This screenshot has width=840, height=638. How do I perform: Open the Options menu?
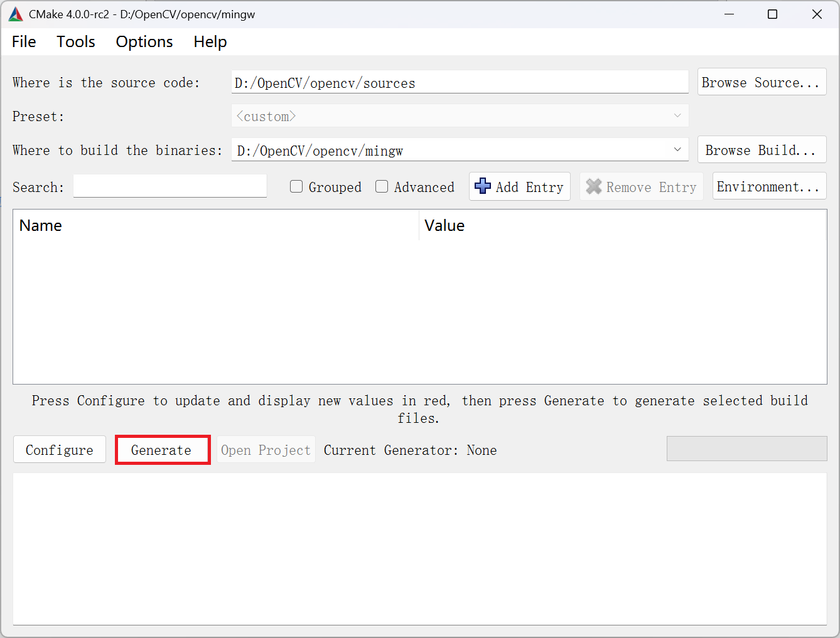point(144,41)
